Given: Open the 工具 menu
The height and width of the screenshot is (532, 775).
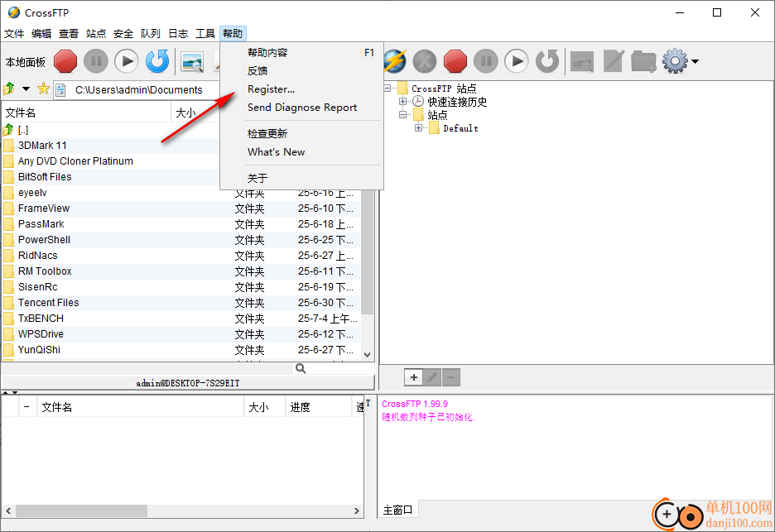Looking at the screenshot, I should click(205, 34).
